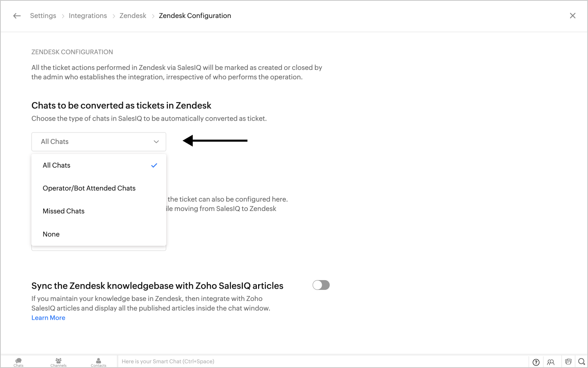This screenshot has width=588, height=368.
Task: Click the two-person users icon in bottom bar
Action: (x=551, y=362)
